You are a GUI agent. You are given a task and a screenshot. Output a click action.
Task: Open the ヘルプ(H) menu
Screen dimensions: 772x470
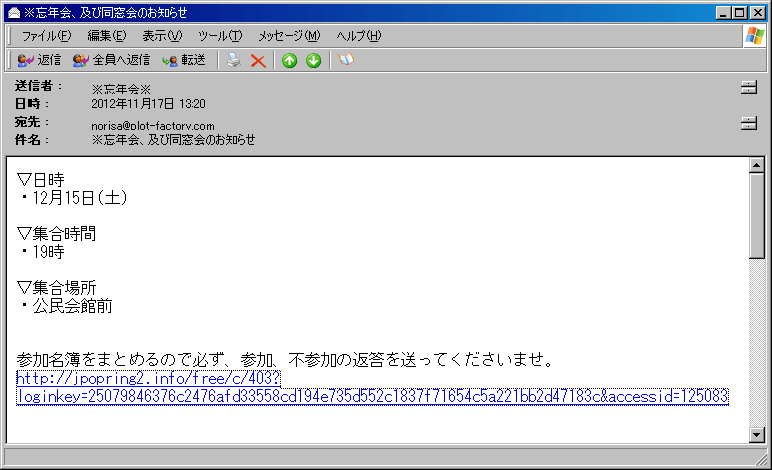point(358,36)
